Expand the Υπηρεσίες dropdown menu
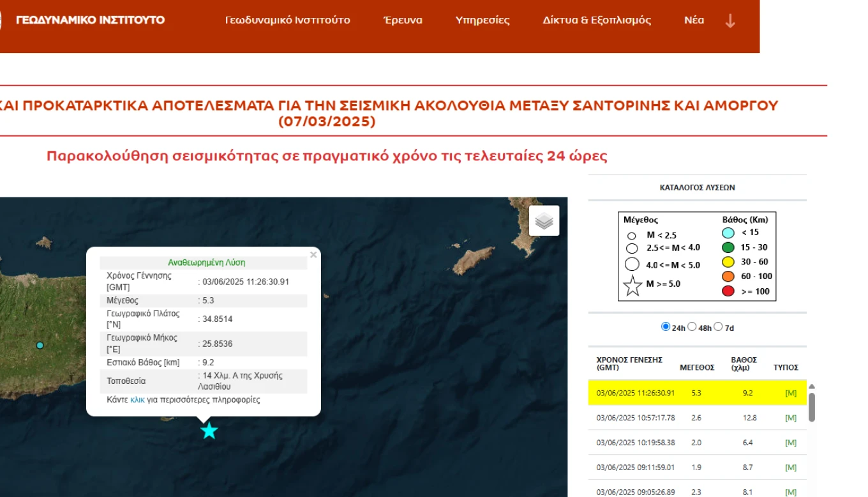868x497 pixels. pos(483,20)
